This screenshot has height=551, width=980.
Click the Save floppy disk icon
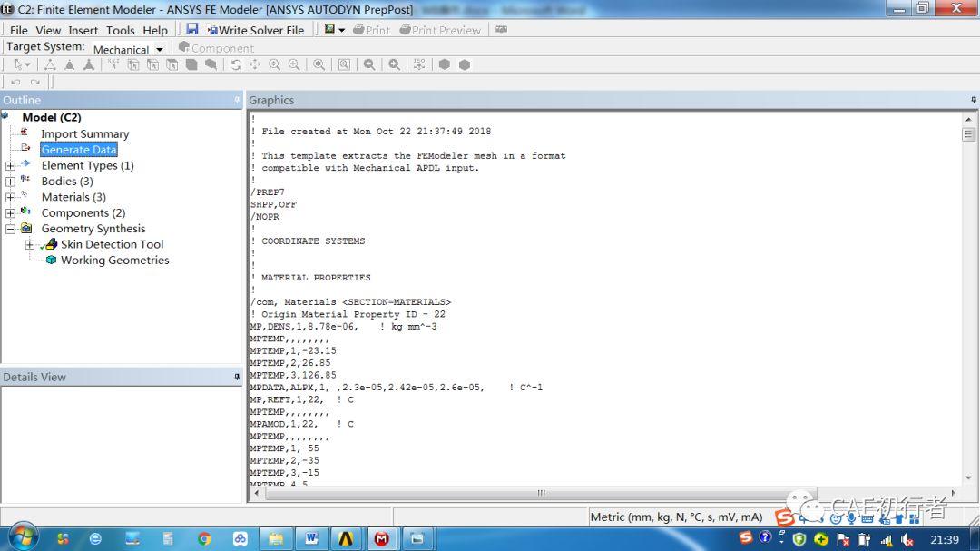click(x=191, y=29)
